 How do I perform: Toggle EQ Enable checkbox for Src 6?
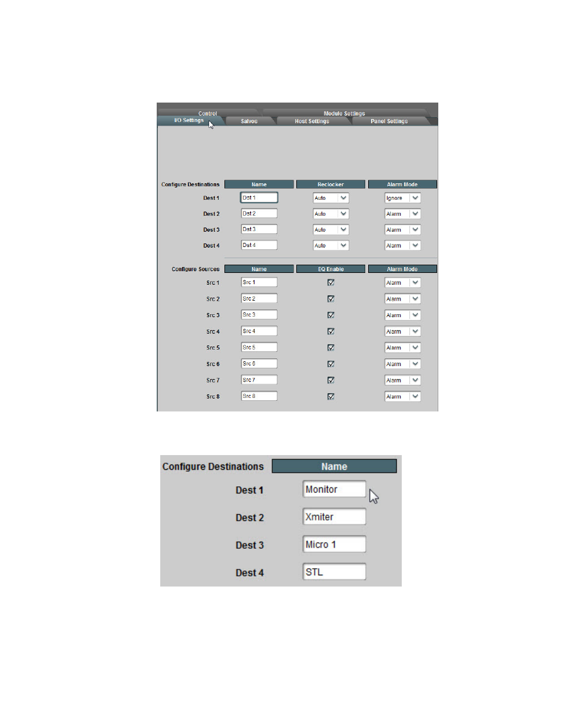[331, 364]
